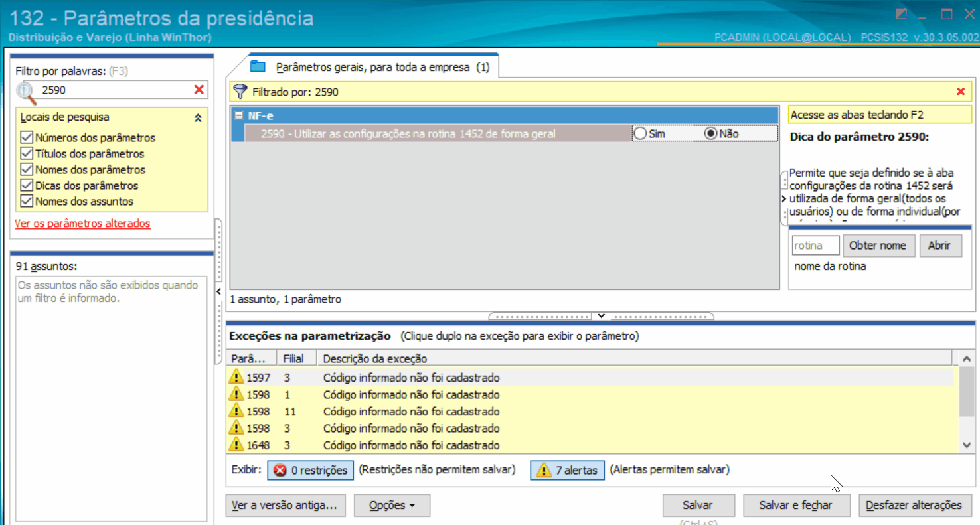980x525 pixels.
Task: Click warning icon of 1598 filial 1 row
Action: point(236,394)
